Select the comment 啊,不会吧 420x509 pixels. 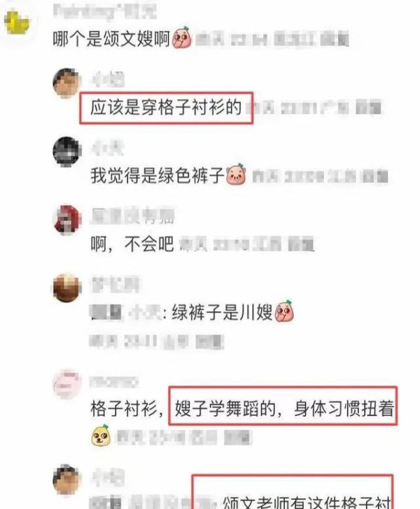point(132,244)
